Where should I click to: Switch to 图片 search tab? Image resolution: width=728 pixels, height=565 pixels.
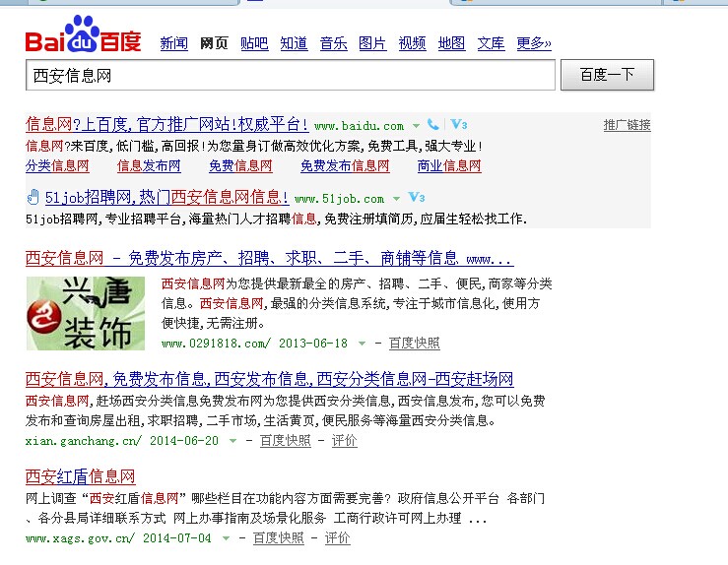(372, 43)
